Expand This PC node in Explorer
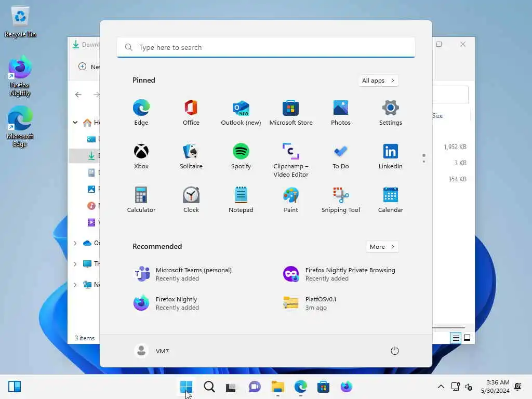The width and height of the screenshot is (532, 399). tap(75, 264)
